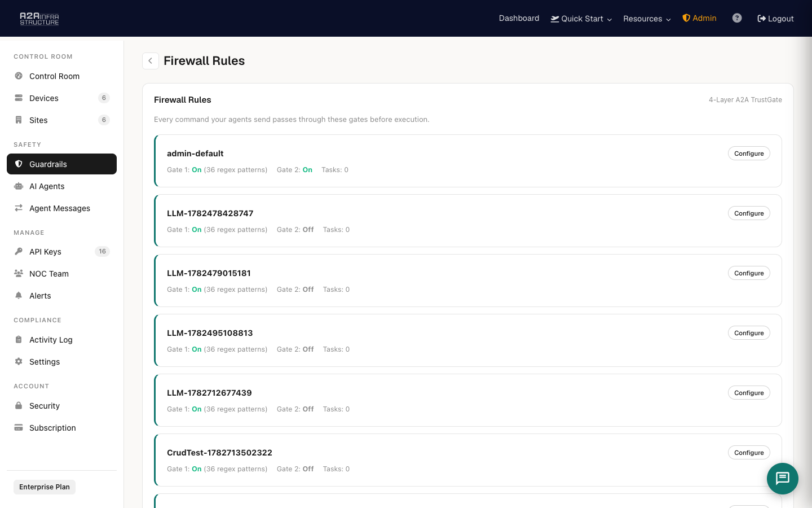The width and height of the screenshot is (812, 508).
Task: Open the Admin menu item
Action: 699,18
